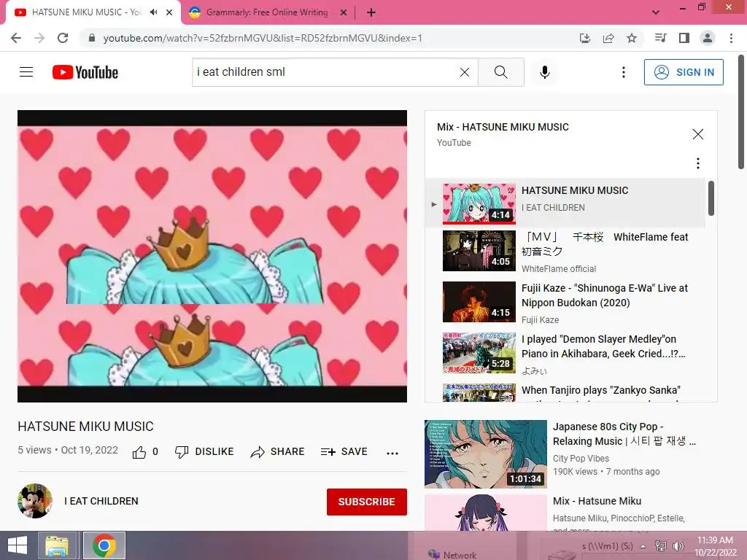Show hidden system tray icons
The image size is (747, 560).
click(x=643, y=546)
